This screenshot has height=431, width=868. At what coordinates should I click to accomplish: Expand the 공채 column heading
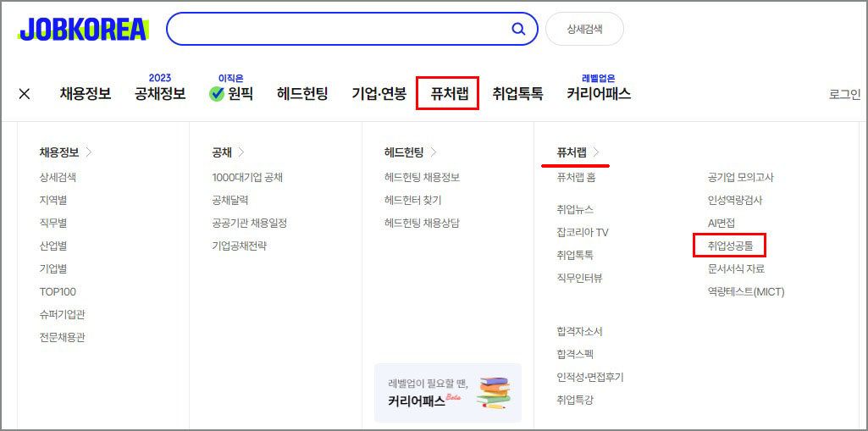point(228,152)
